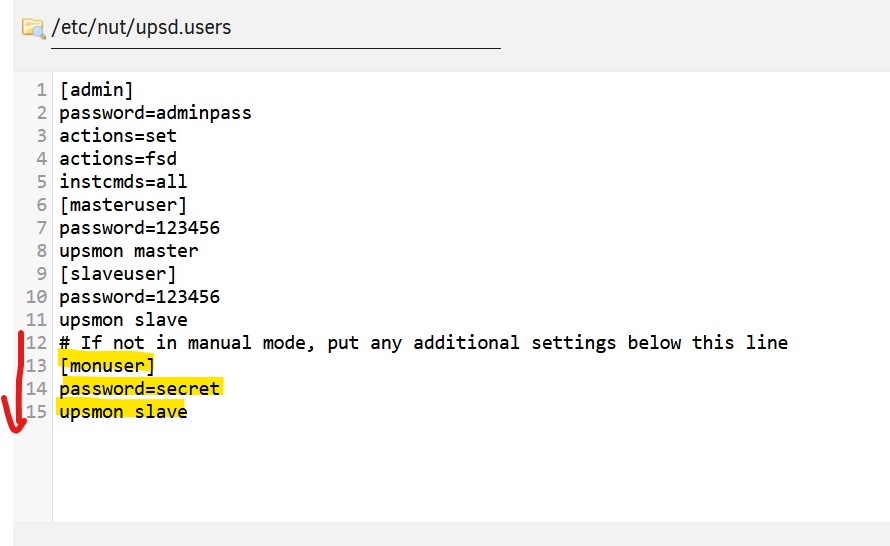Click the upsmon slave text on line 11

tap(123, 320)
